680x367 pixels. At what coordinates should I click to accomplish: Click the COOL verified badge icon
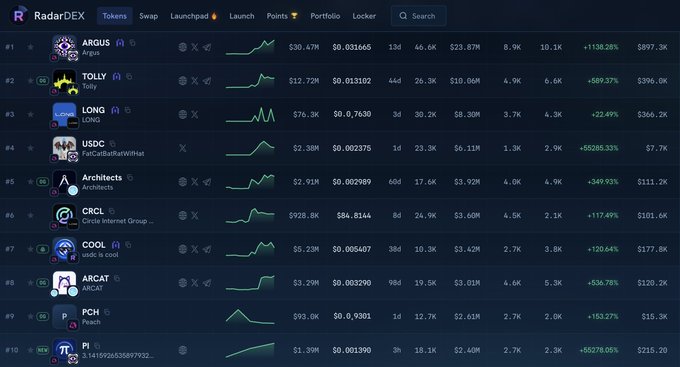(116, 245)
